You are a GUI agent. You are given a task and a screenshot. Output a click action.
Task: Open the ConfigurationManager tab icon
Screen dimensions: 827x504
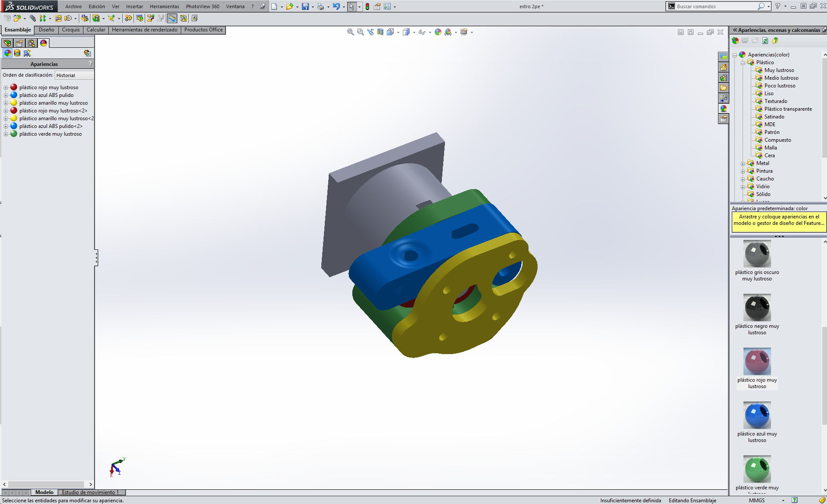pos(31,43)
